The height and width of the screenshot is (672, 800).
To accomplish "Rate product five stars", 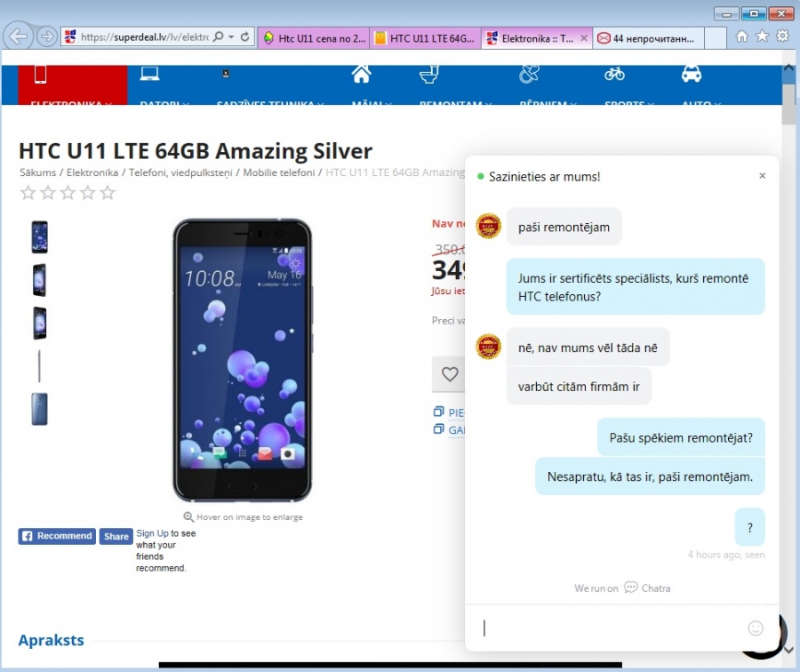I will (108, 193).
